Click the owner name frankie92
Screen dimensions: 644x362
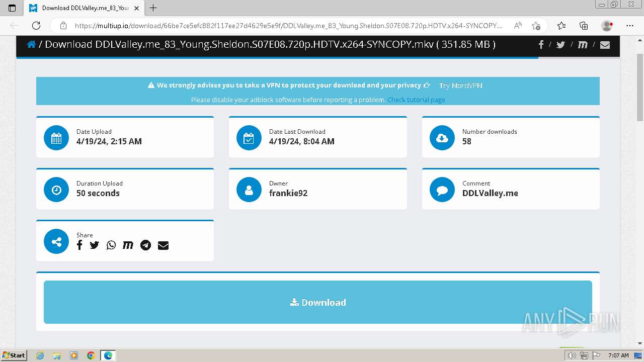(x=288, y=193)
